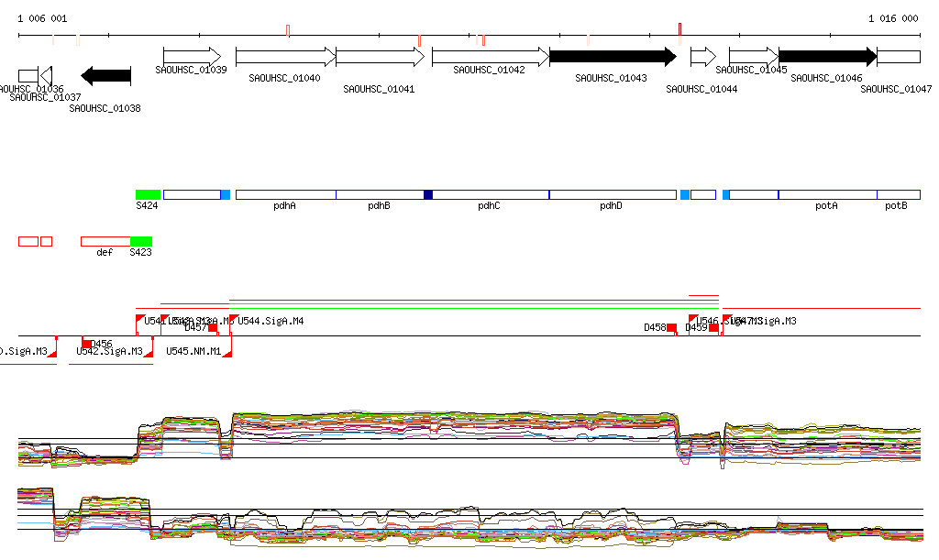Select the black SAOUHSC_01038 reverse gene arrow
The width and height of the screenshot is (939, 560).
coord(106,75)
